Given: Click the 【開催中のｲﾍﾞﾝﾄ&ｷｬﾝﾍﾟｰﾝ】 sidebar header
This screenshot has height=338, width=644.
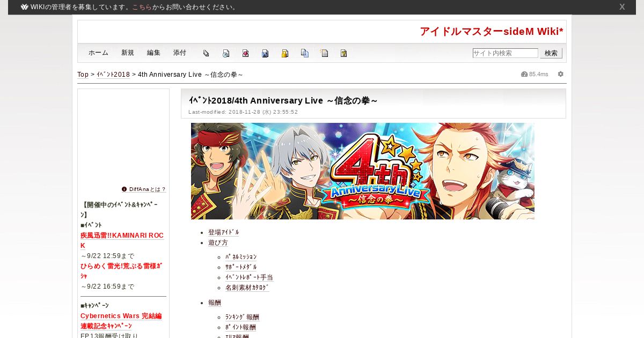Looking at the screenshot, I should (x=119, y=210).
